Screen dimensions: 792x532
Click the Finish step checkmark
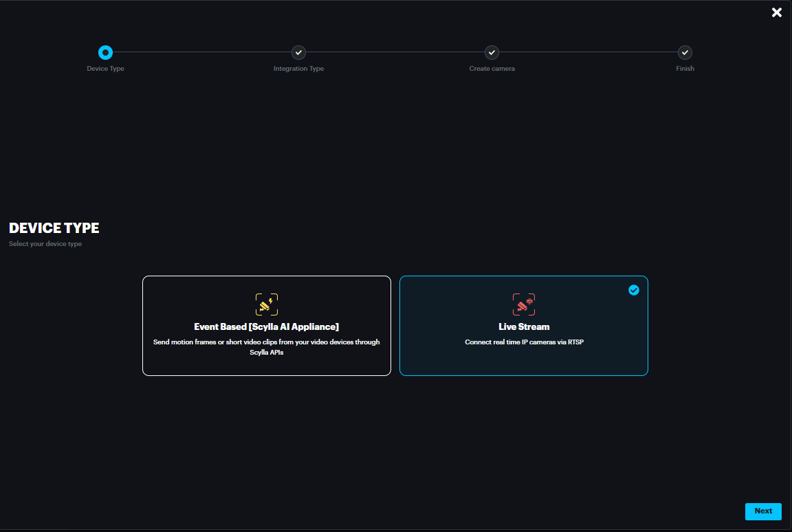[x=685, y=52]
